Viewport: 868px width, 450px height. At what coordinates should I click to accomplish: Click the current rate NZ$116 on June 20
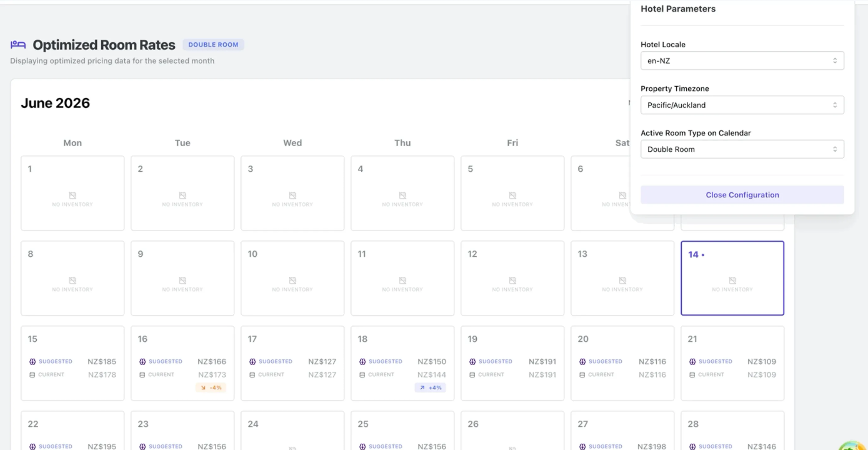[652, 375]
